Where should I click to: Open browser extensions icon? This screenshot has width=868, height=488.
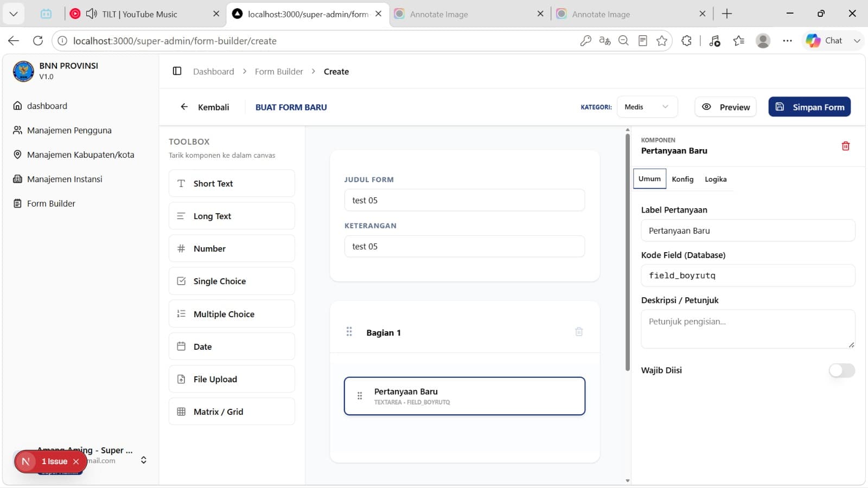click(687, 41)
